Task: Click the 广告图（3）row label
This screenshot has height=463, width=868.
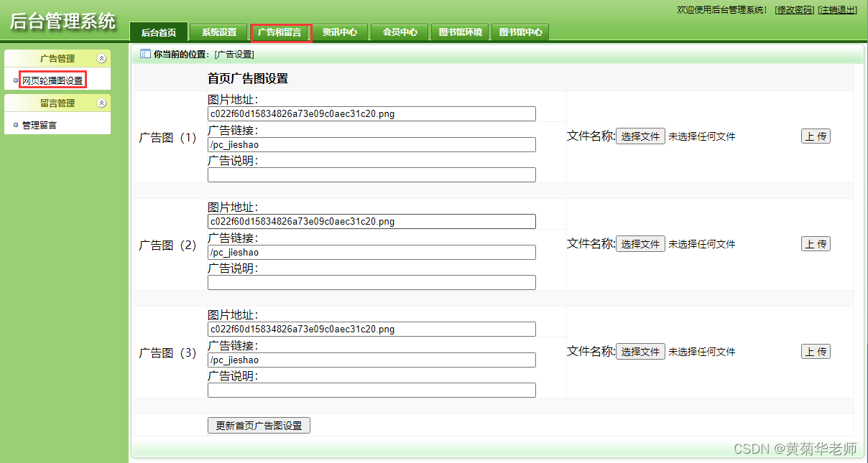Action: [x=167, y=353]
